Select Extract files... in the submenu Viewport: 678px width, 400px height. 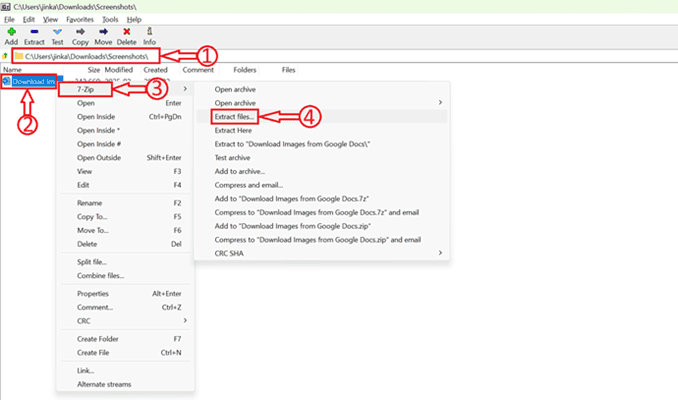322,117
